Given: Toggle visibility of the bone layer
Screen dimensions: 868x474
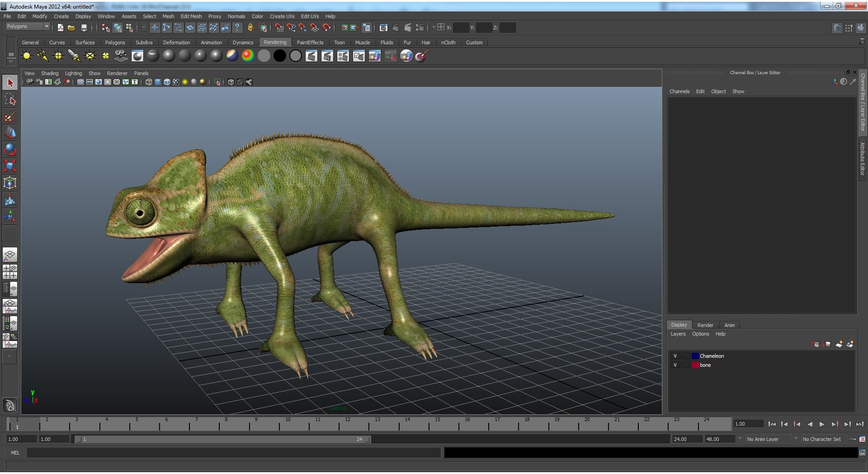Looking at the screenshot, I should point(675,365).
